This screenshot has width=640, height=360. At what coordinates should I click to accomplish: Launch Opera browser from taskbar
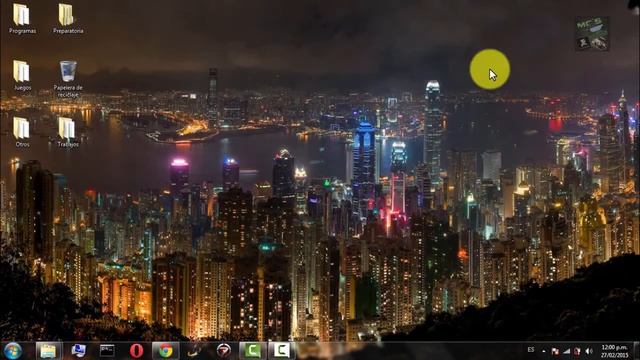click(136, 351)
